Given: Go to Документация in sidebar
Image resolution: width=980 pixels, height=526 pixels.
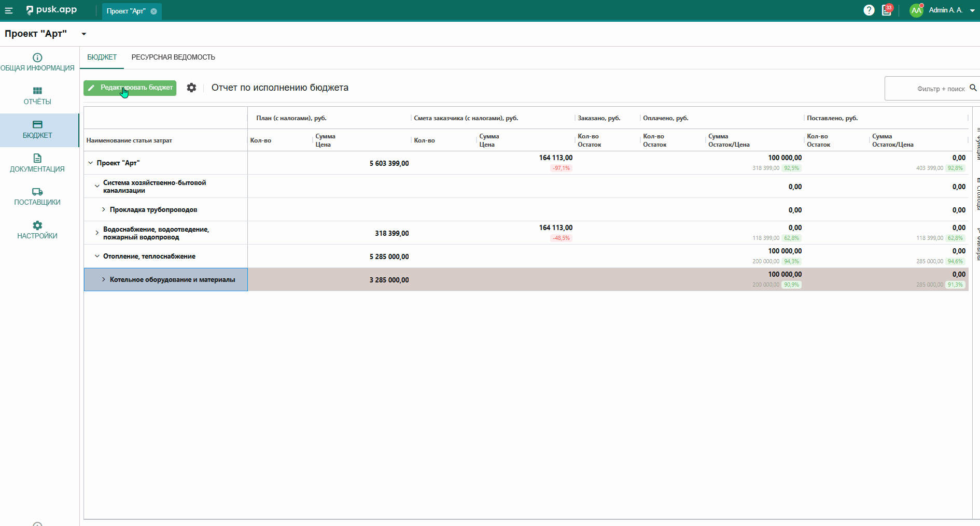Looking at the screenshot, I should [37, 163].
